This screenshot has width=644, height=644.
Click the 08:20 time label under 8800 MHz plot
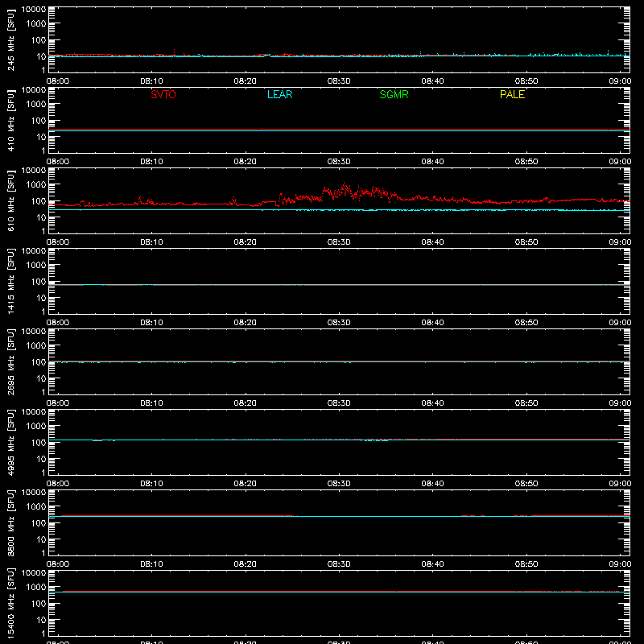tap(246, 564)
